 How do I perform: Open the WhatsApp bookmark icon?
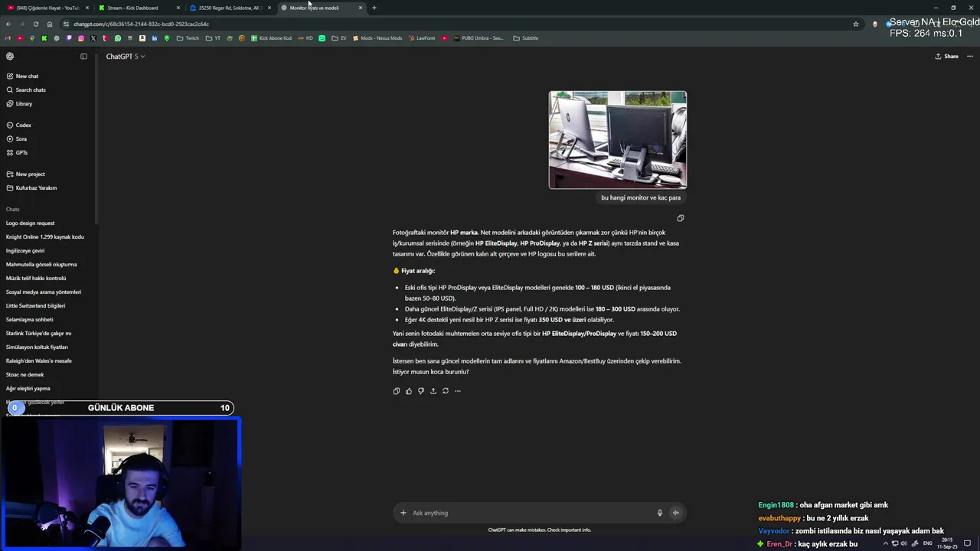click(118, 37)
